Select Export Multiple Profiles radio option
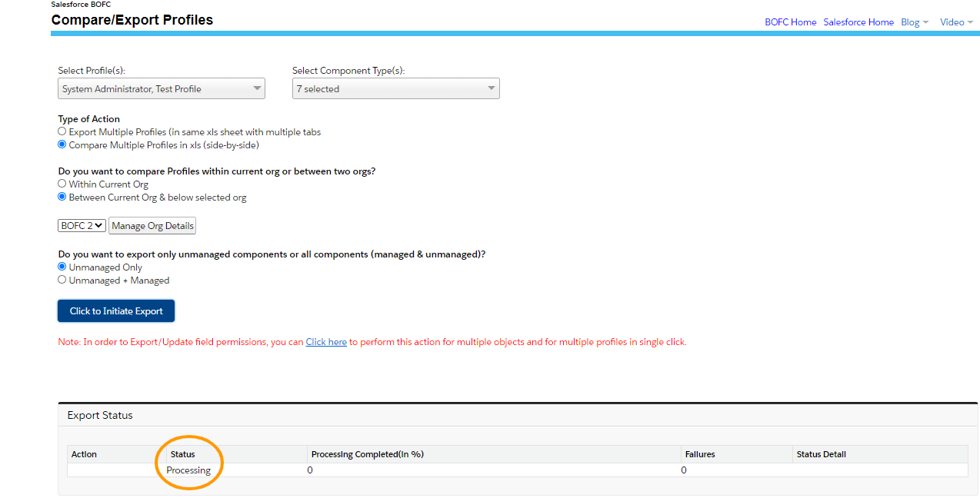 click(x=62, y=131)
